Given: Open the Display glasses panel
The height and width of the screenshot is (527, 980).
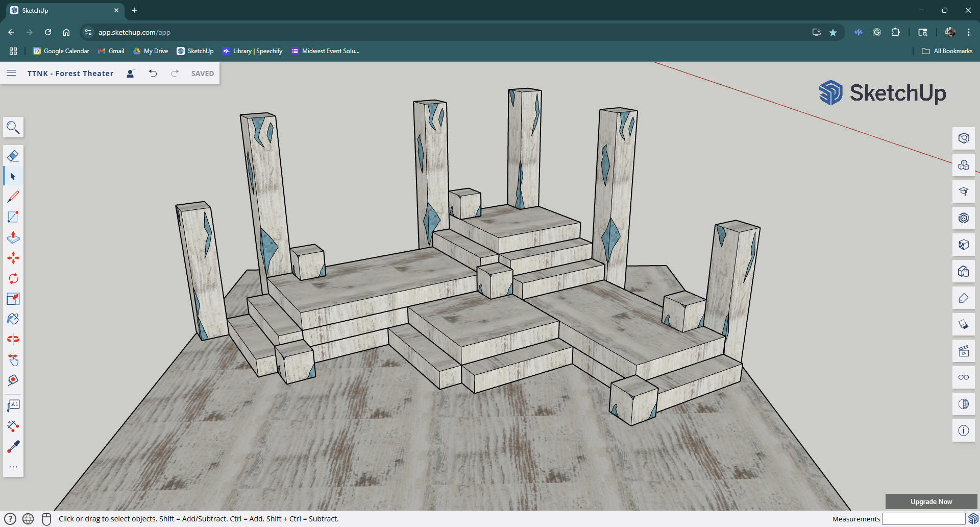Looking at the screenshot, I should tap(964, 377).
